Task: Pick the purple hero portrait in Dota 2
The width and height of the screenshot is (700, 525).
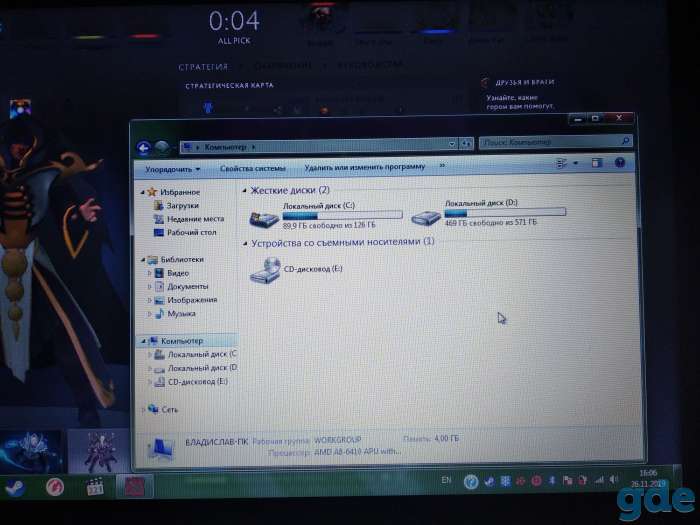Action: (x=99, y=451)
